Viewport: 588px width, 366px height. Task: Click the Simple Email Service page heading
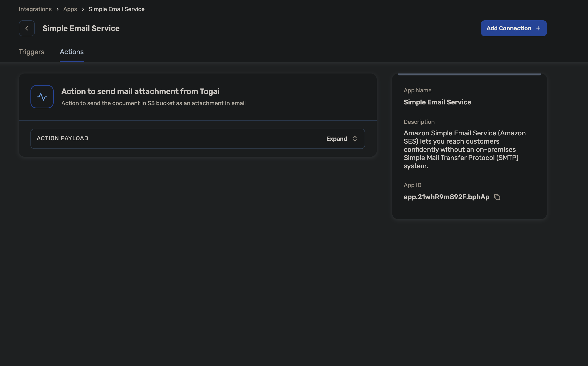(81, 28)
